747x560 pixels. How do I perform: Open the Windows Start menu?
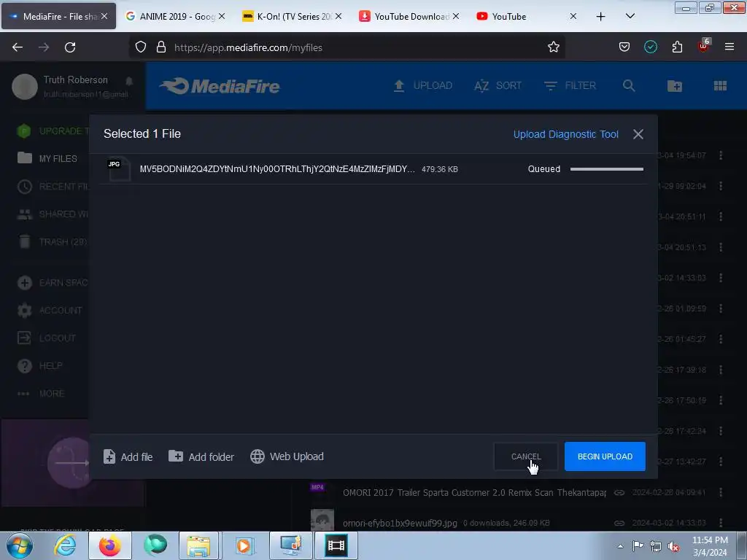pos(20,545)
